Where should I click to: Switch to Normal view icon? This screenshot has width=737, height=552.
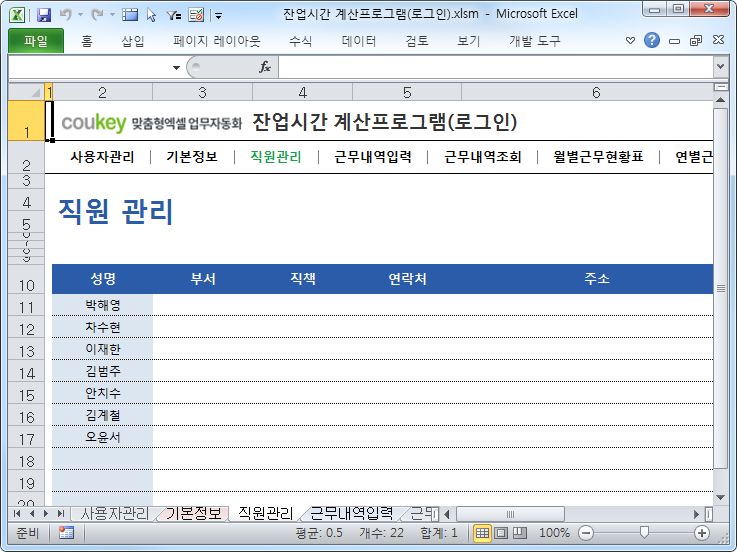point(482,533)
